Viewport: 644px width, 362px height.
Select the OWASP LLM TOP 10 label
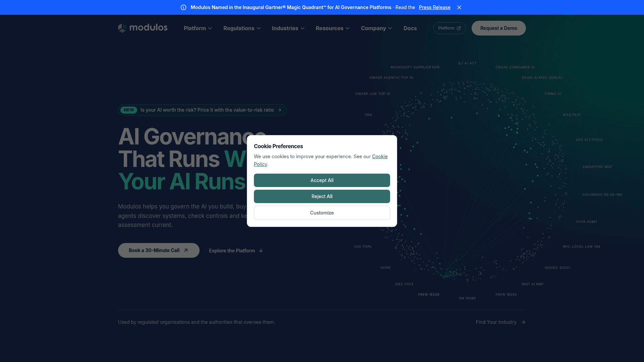click(372, 94)
